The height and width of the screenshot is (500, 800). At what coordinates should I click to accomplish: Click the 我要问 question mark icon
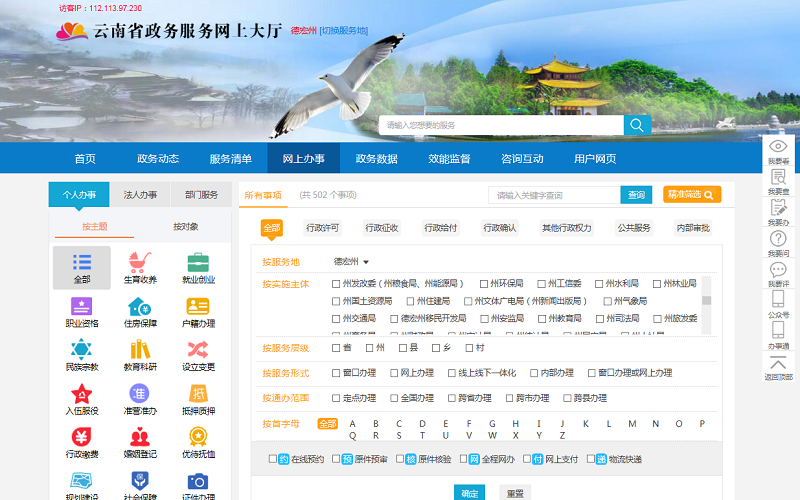click(778, 239)
